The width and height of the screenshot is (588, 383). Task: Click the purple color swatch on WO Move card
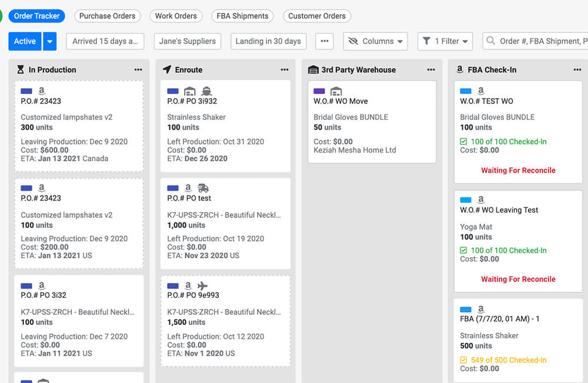point(319,90)
